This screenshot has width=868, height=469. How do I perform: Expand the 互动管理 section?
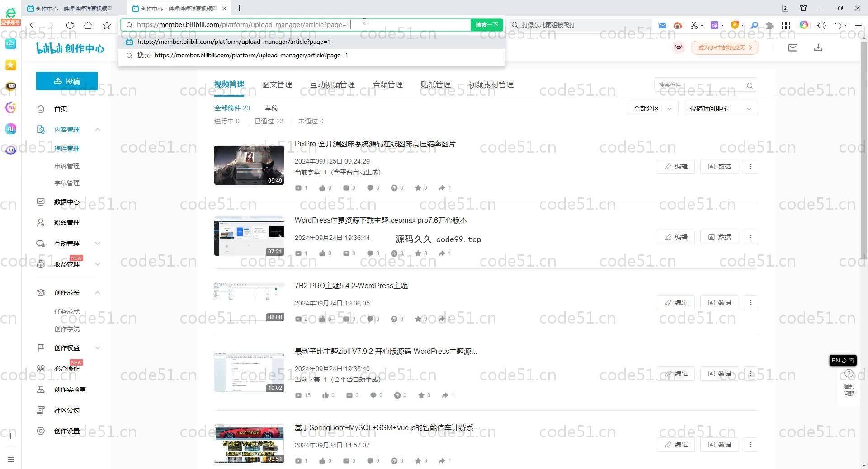(x=98, y=244)
